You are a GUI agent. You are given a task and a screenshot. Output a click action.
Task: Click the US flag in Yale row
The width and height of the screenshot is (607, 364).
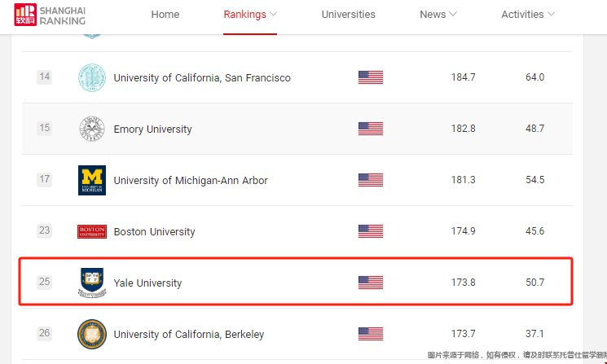(371, 283)
